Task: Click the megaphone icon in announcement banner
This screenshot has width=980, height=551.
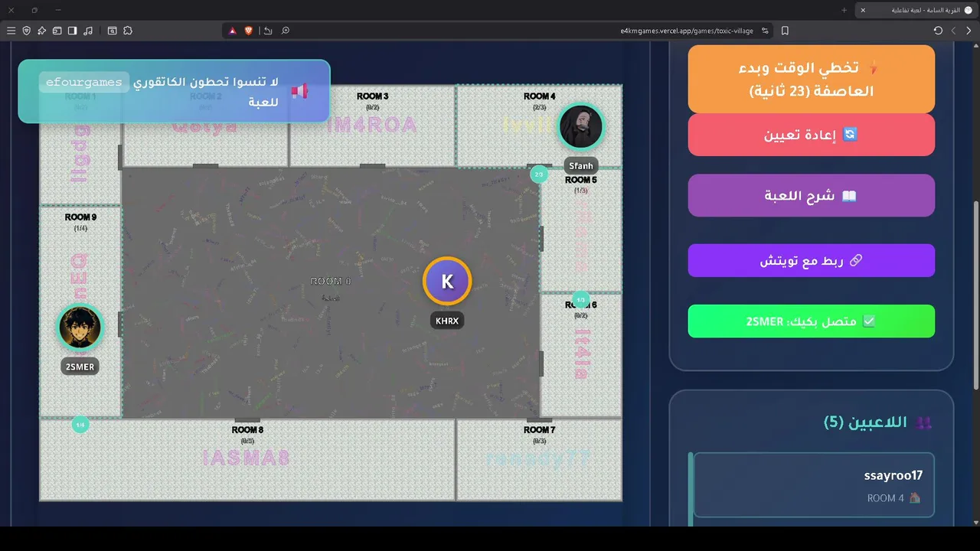Action: [299, 91]
